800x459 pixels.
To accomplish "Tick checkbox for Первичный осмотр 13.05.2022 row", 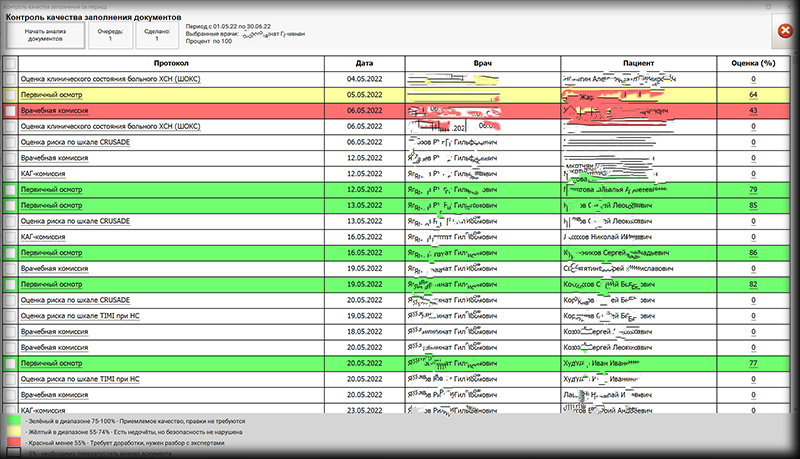I will (x=10, y=206).
